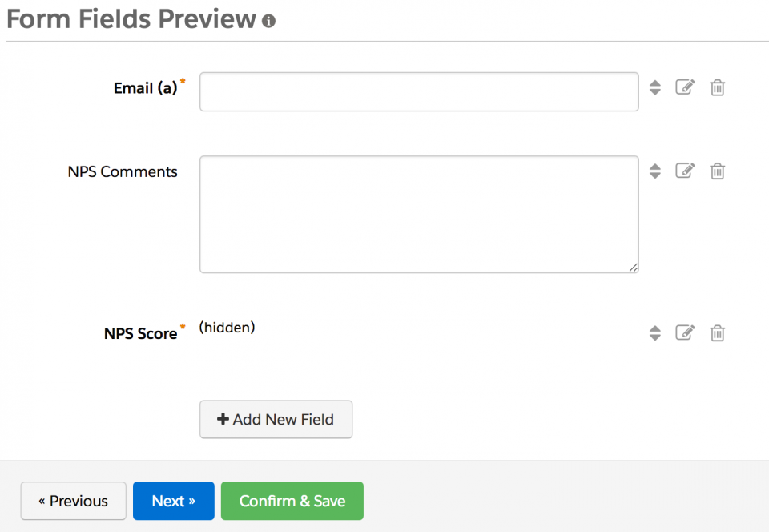This screenshot has width=769, height=532.
Task: Click the Email (a) field label
Action: 145,88
